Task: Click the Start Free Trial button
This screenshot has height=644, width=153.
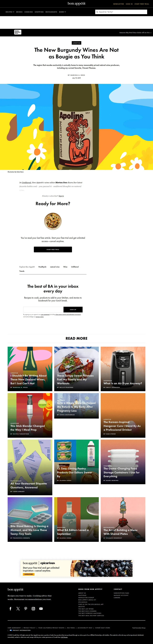Action: 53,249
